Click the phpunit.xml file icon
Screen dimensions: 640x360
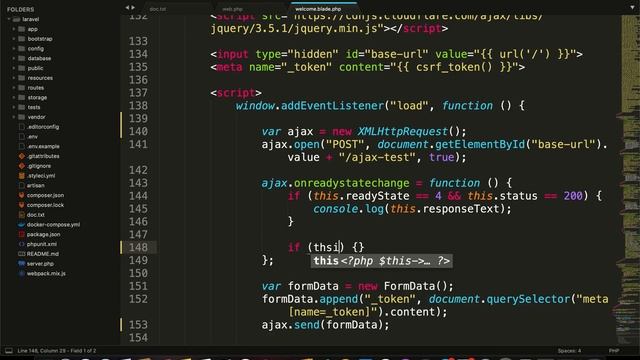(x=22, y=244)
